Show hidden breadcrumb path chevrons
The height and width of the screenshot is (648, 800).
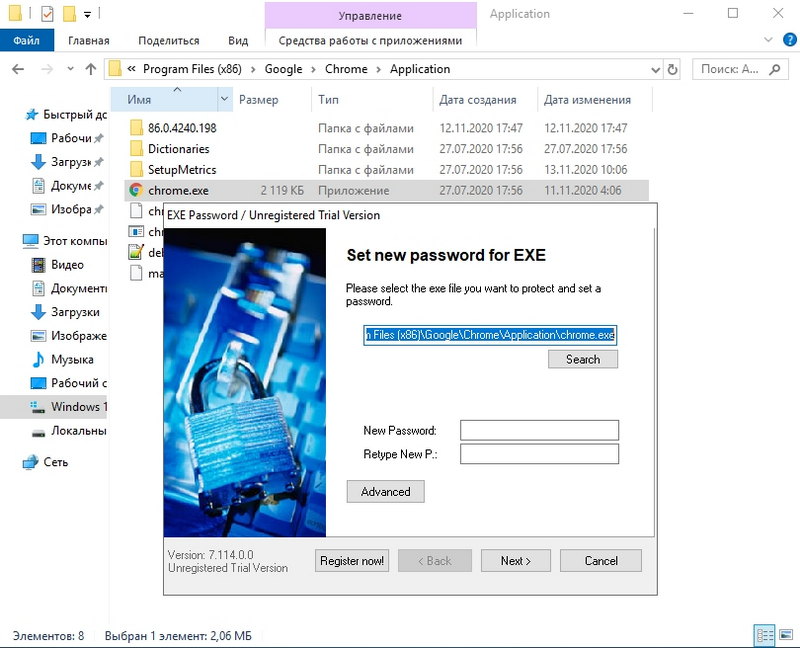(x=131, y=69)
